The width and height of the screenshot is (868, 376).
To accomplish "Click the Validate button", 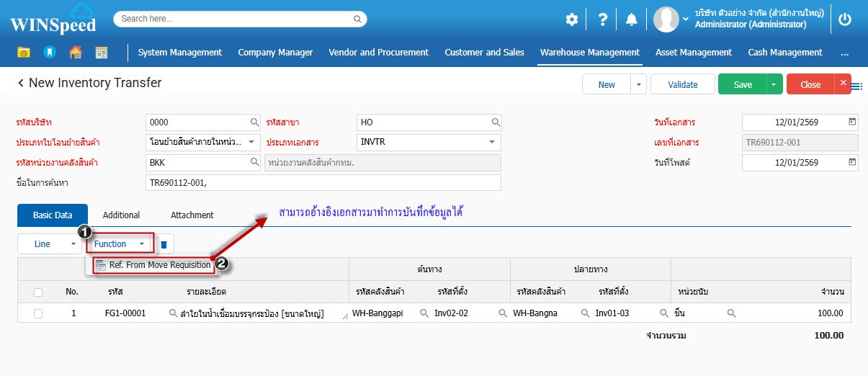I will point(682,84).
